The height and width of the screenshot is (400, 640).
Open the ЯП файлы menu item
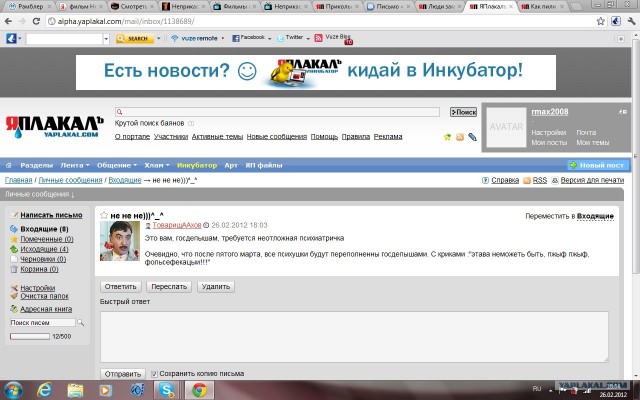coord(265,165)
